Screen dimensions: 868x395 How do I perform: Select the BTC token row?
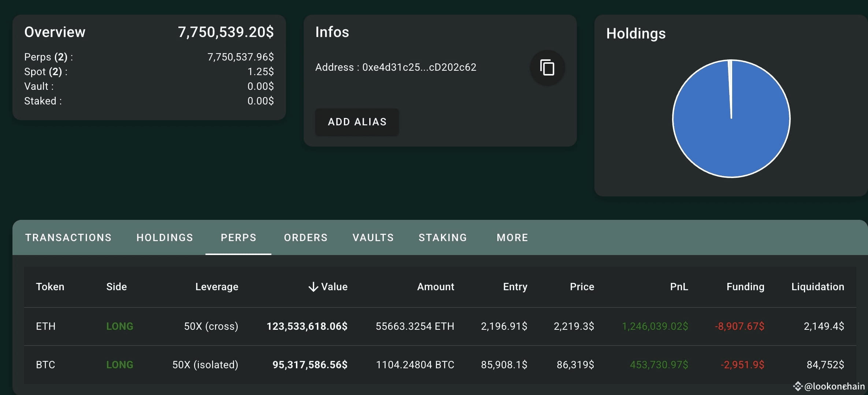pos(440,365)
